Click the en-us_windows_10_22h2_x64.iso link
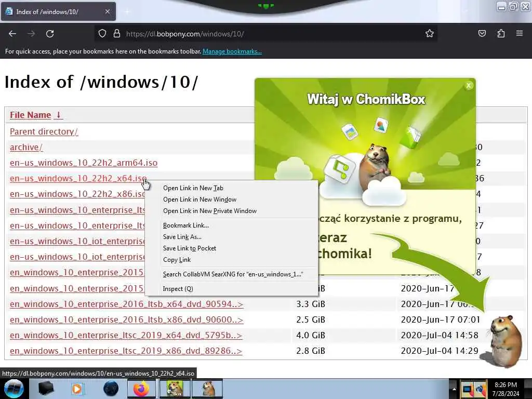This screenshot has height=399, width=532. (x=78, y=179)
